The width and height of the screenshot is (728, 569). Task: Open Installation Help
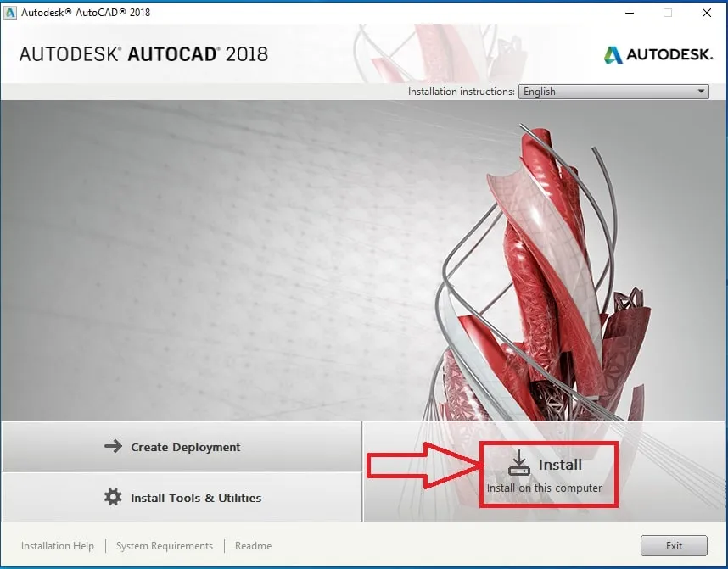(x=58, y=546)
